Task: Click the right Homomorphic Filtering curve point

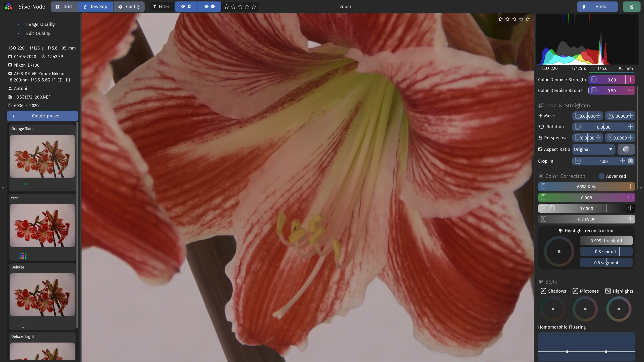Action: [606, 352]
